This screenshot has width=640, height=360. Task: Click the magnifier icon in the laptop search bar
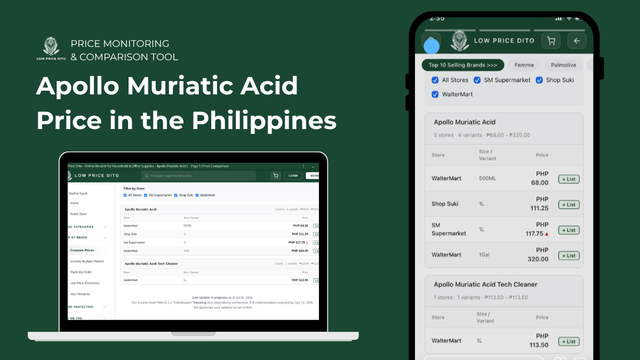pyautogui.click(x=147, y=176)
